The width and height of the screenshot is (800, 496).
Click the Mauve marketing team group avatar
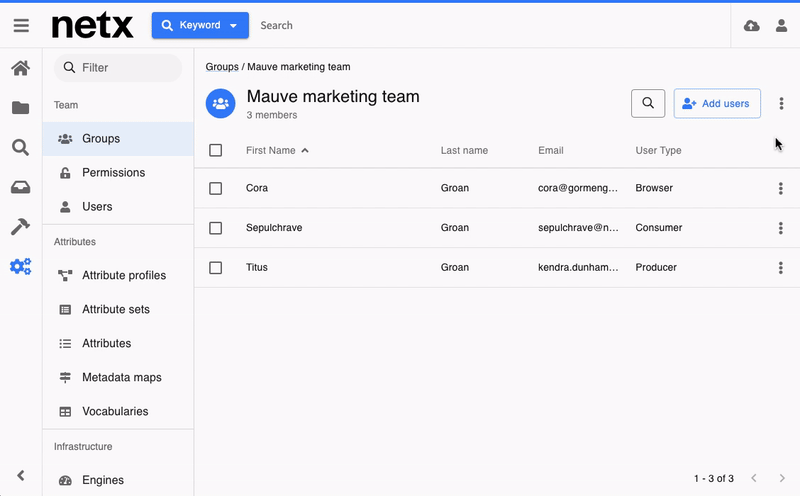[220, 104]
